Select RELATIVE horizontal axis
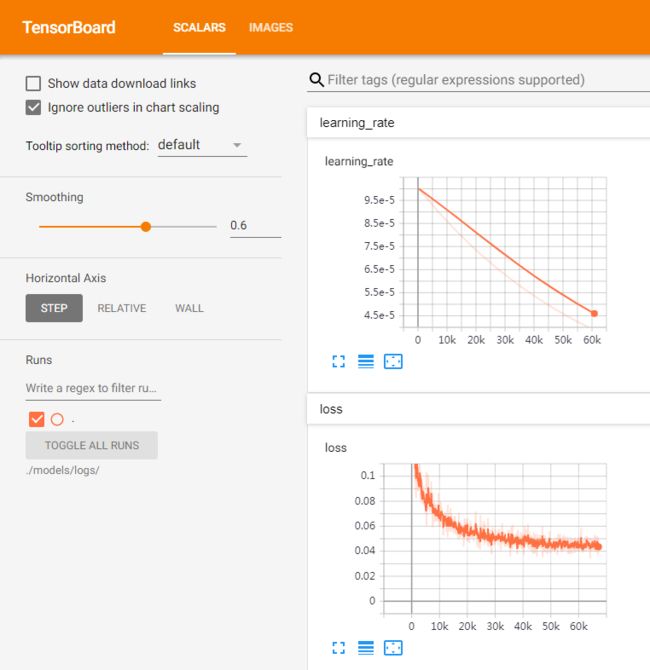This screenshot has height=670, width=650. tap(122, 308)
